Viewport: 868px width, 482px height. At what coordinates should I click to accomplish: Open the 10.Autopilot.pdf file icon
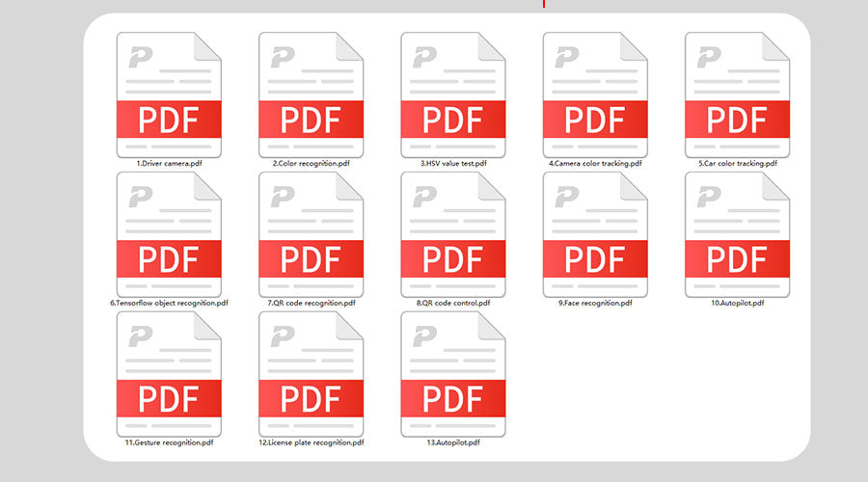point(737,234)
